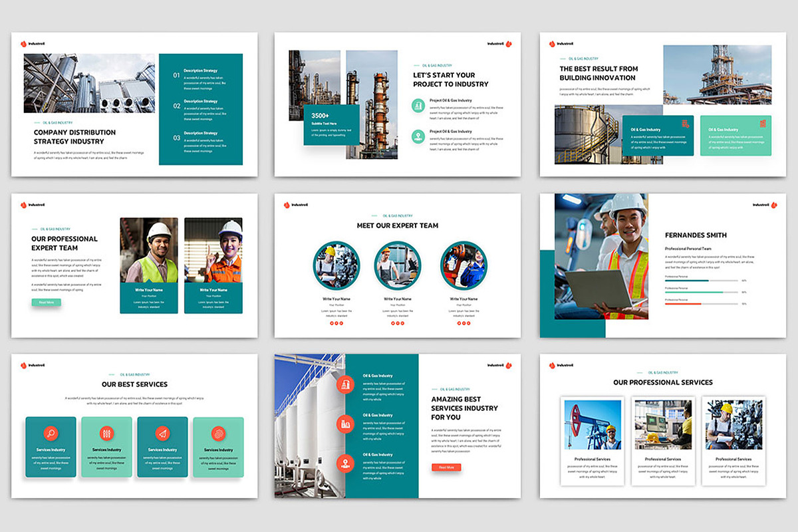Click the green oil rig icon under Let's Start Your Project
The width and height of the screenshot is (798, 532).
coord(418,105)
